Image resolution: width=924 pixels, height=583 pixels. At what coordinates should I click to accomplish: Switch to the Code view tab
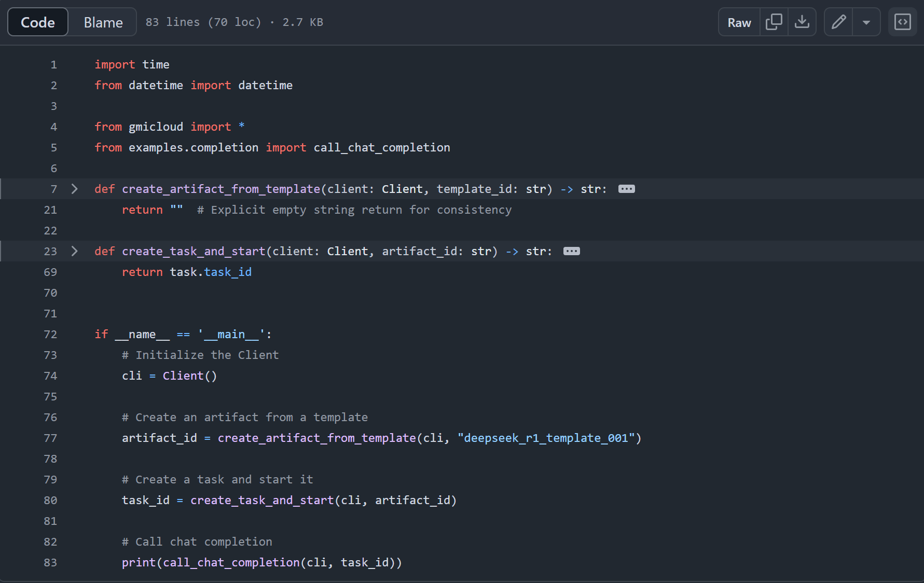click(x=38, y=22)
